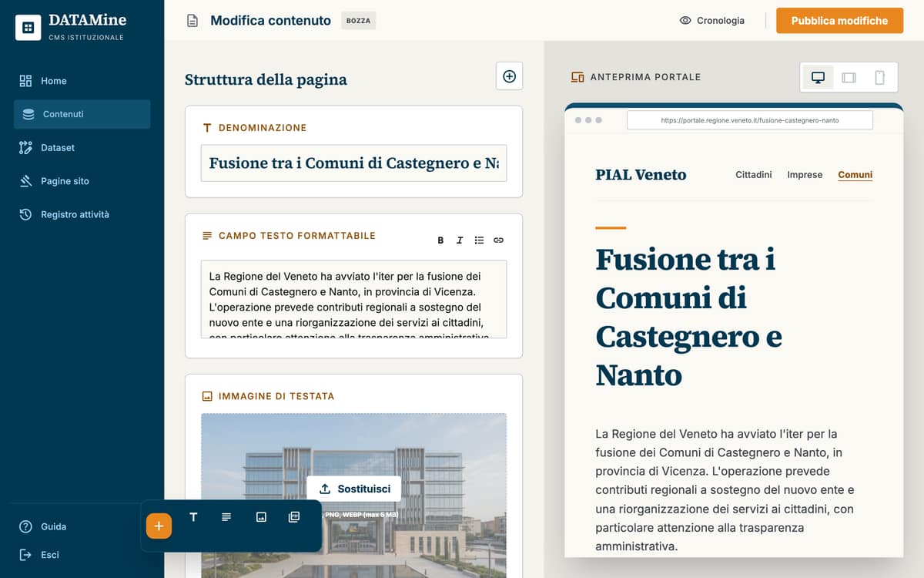Insert a bulleted list
This screenshot has width=924, height=578.
click(x=479, y=240)
